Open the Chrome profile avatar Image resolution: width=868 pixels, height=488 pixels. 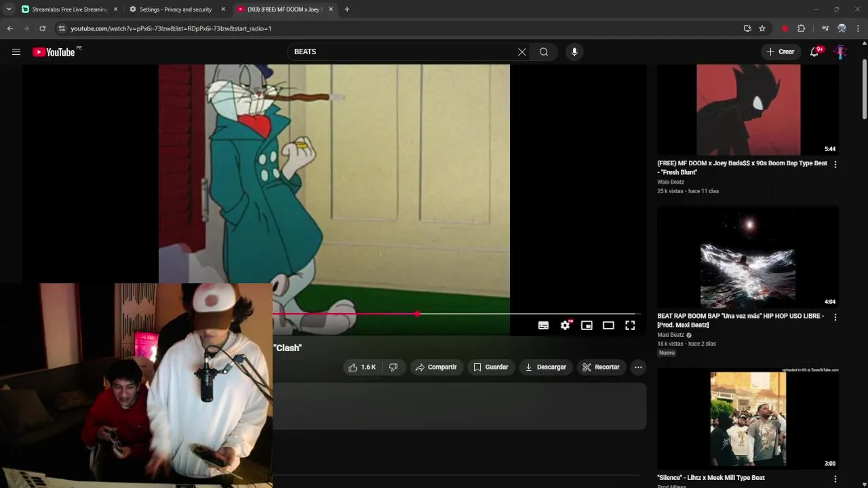tap(842, 28)
